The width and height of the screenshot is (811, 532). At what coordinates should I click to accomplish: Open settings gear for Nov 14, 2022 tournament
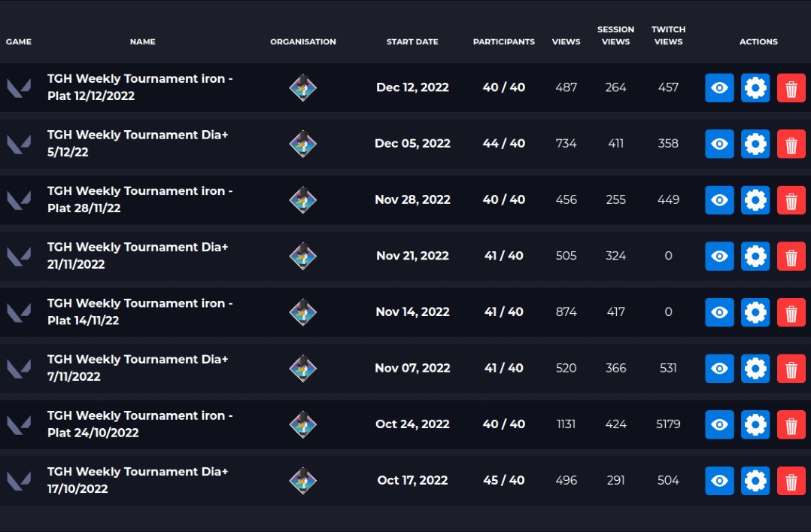pyautogui.click(x=755, y=312)
